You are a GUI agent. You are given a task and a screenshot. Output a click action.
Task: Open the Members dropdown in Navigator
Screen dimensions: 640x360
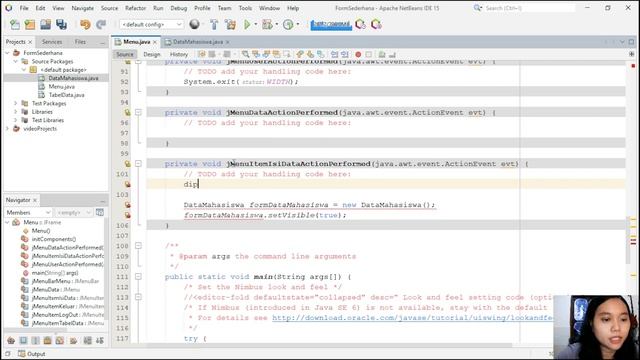pos(28,213)
